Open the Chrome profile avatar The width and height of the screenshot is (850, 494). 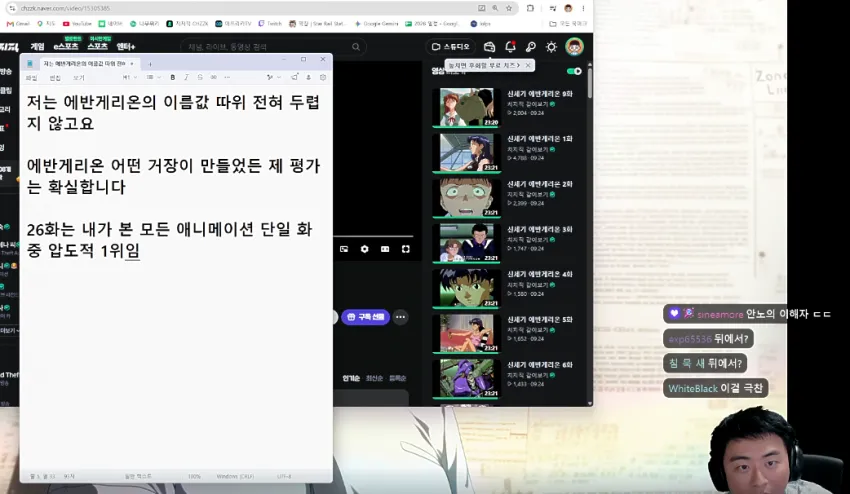[x=568, y=8]
